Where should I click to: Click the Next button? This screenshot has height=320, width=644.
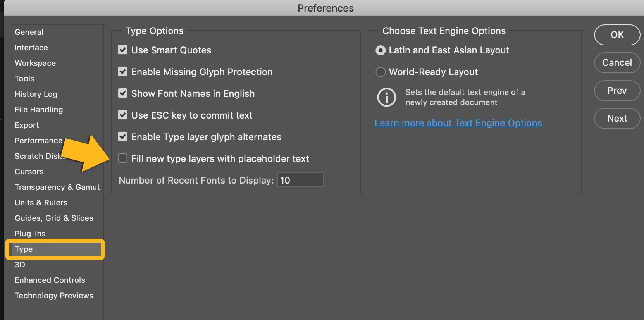pos(617,119)
